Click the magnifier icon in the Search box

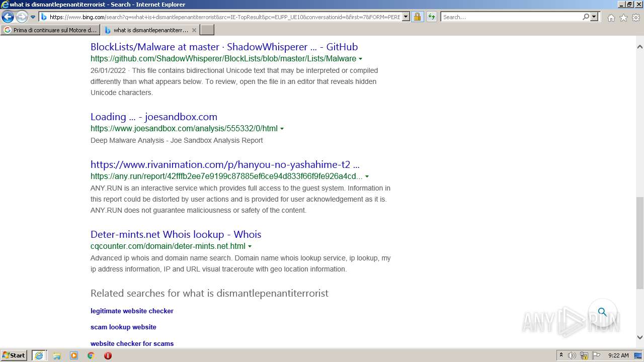586,17
